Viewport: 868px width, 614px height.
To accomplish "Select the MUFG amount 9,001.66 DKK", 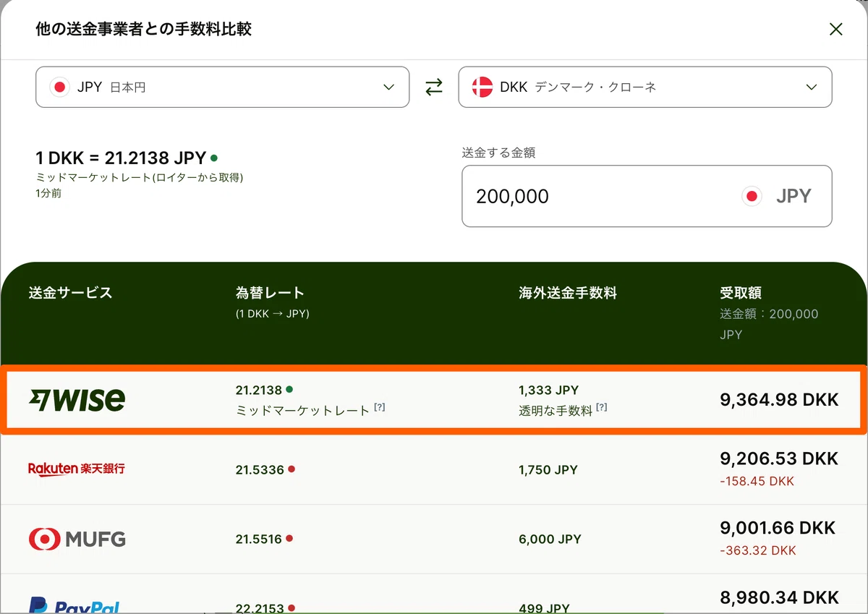I will 778,527.
